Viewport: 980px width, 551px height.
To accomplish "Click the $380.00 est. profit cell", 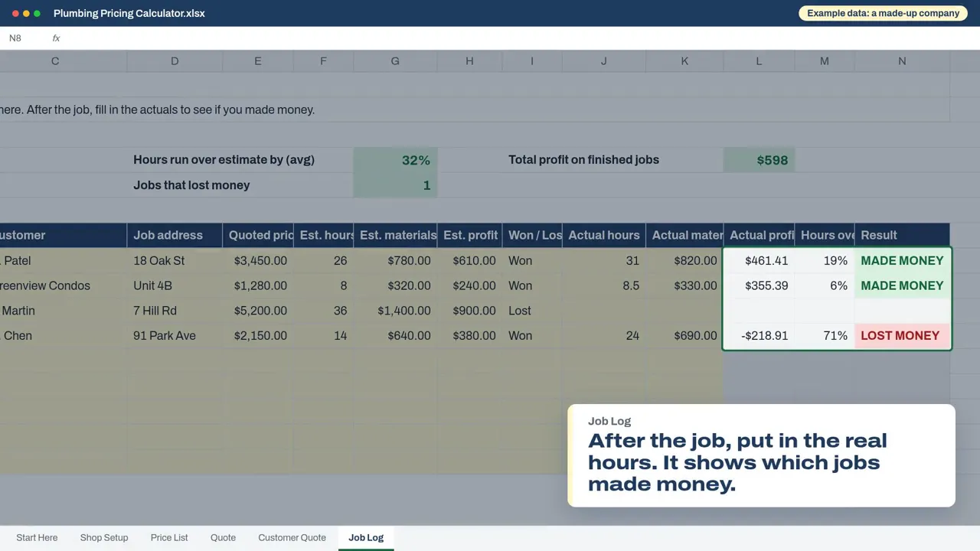I will click(x=469, y=335).
